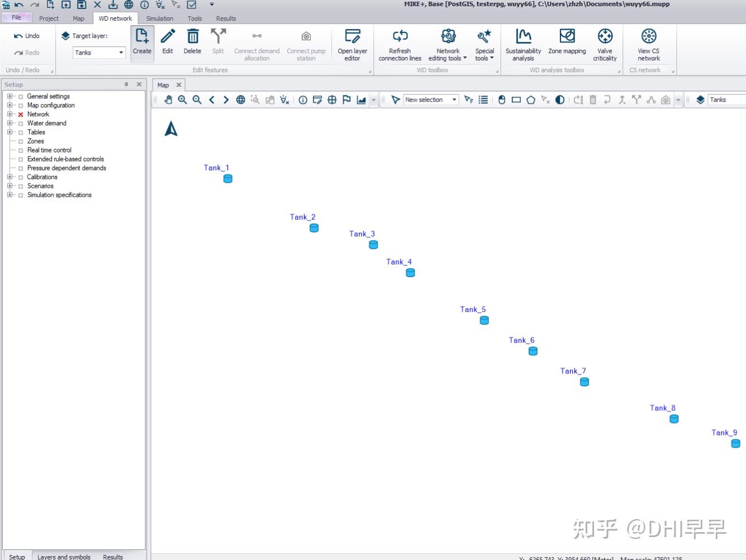Viewport: 746px width, 560px height.
Task: Switch to Layers and symbols tab
Action: pyautogui.click(x=64, y=557)
